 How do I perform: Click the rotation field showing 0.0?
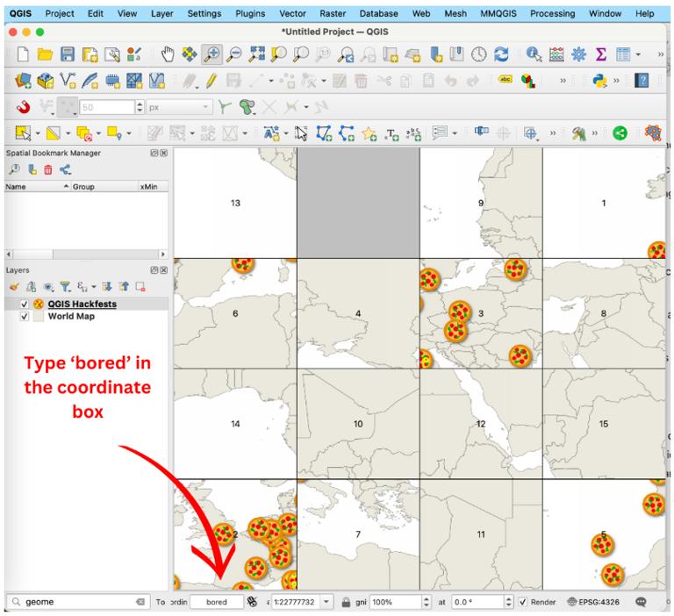click(477, 602)
